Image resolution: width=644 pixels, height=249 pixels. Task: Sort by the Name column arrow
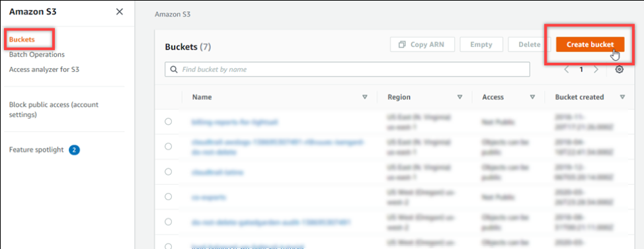pos(365,97)
